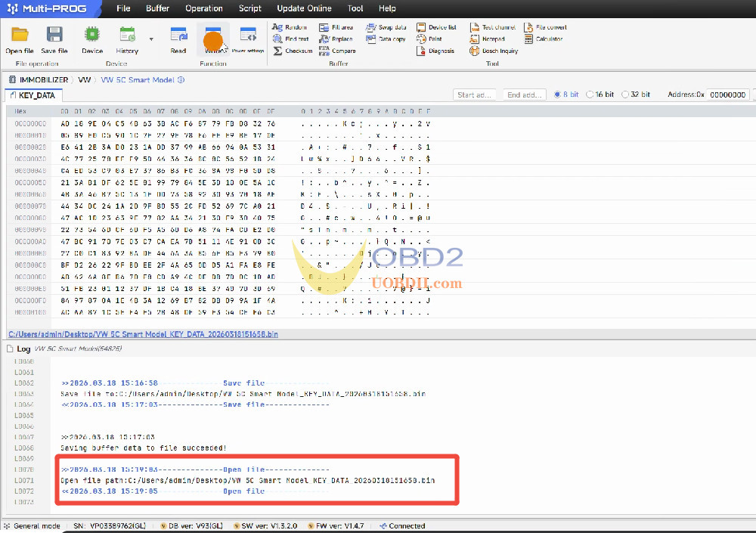Open the Operation menu
This screenshot has height=533, width=756.
(x=203, y=8)
